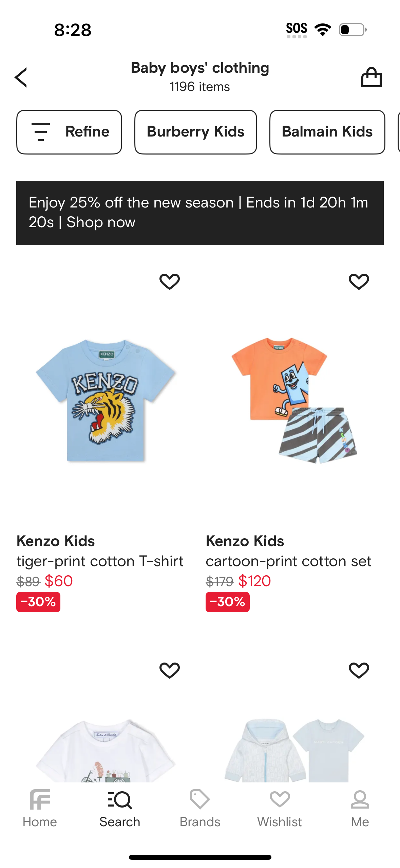
Task: Open the Brands tab
Action: click(200, 809)
